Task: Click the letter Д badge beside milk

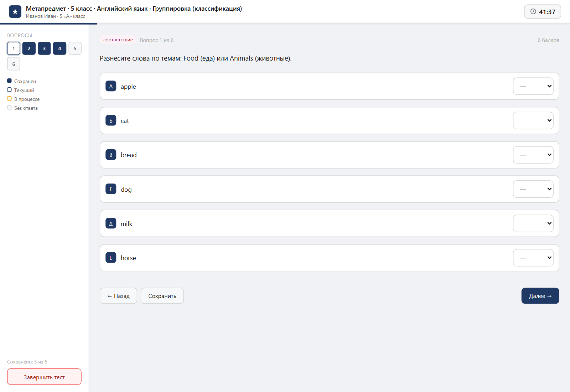Action: point(111,223)
